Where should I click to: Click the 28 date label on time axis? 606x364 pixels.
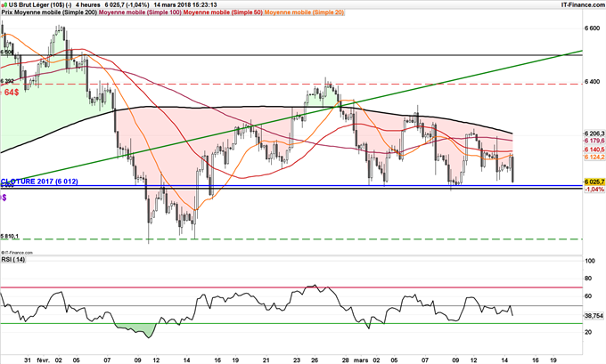(x=346, y=360)
